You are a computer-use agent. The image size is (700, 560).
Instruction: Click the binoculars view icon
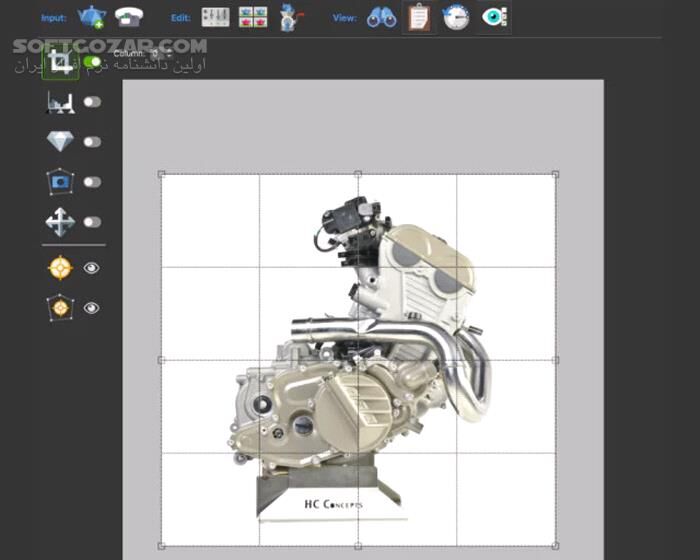pos(381,17)
